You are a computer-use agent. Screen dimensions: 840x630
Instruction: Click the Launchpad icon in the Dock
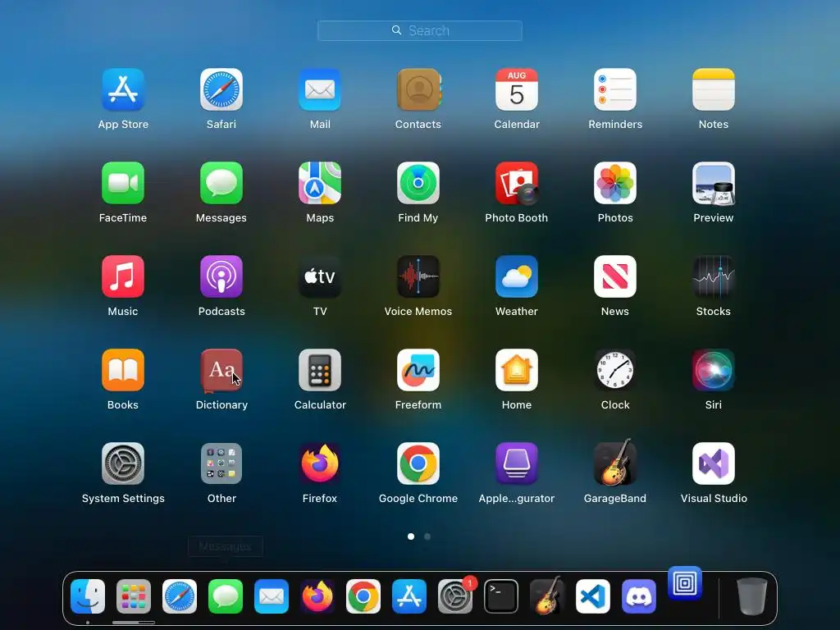[x=134, y=596]
